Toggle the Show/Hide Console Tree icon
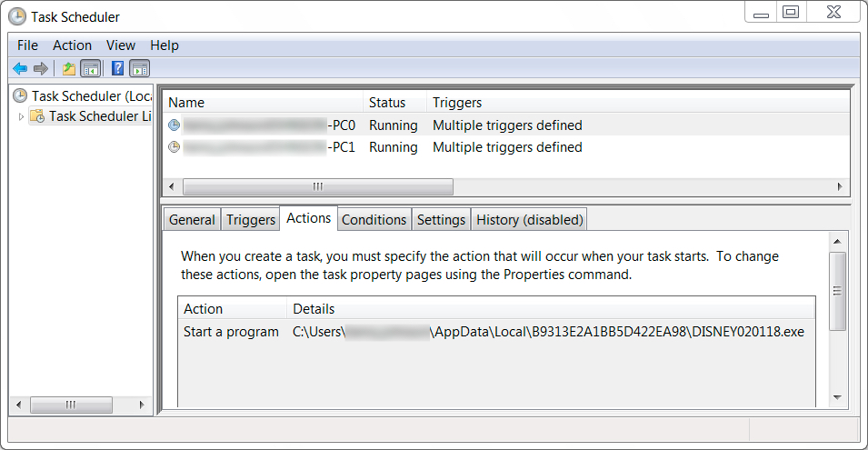 click(90, 68)
